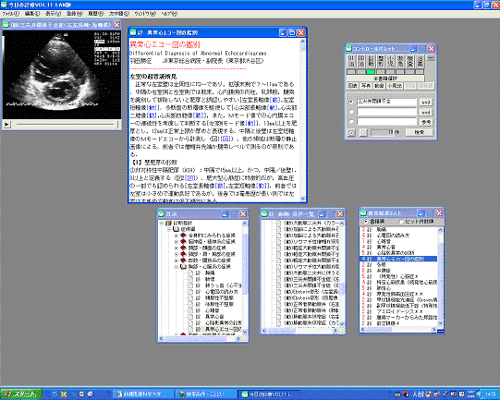This screenshot has width=500, height=400.
Task: Click the 写真 filter button in palette
Action: pyautogui.click(x=366, y=86)
